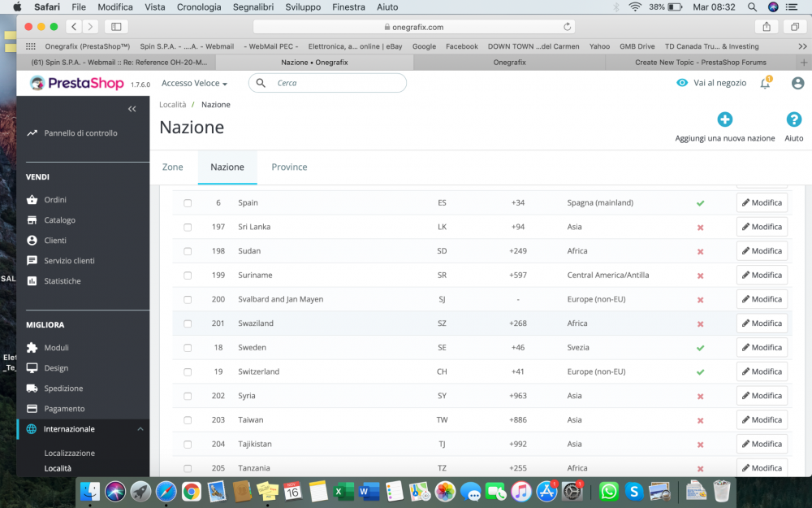812x508 pixels.
Task: Open Chrome from the Dock
Action: [x=191, y=491]
